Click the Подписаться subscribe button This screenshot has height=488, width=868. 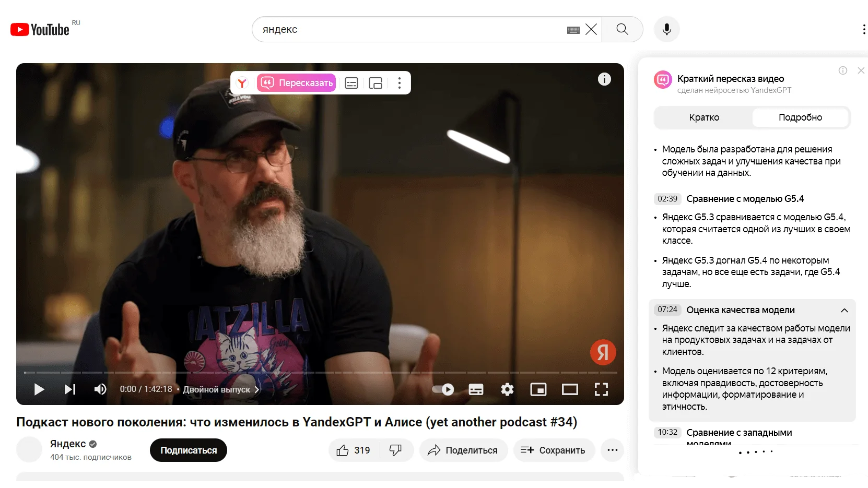click(189, 450)
